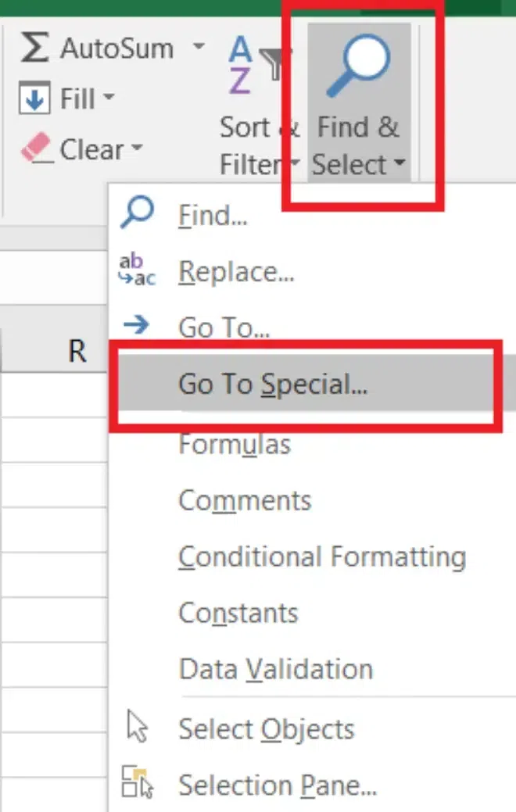The width and height of the screenshot is (516, 812).
Task: Click the Fill down-arrow icon
Action: [35, 99]
